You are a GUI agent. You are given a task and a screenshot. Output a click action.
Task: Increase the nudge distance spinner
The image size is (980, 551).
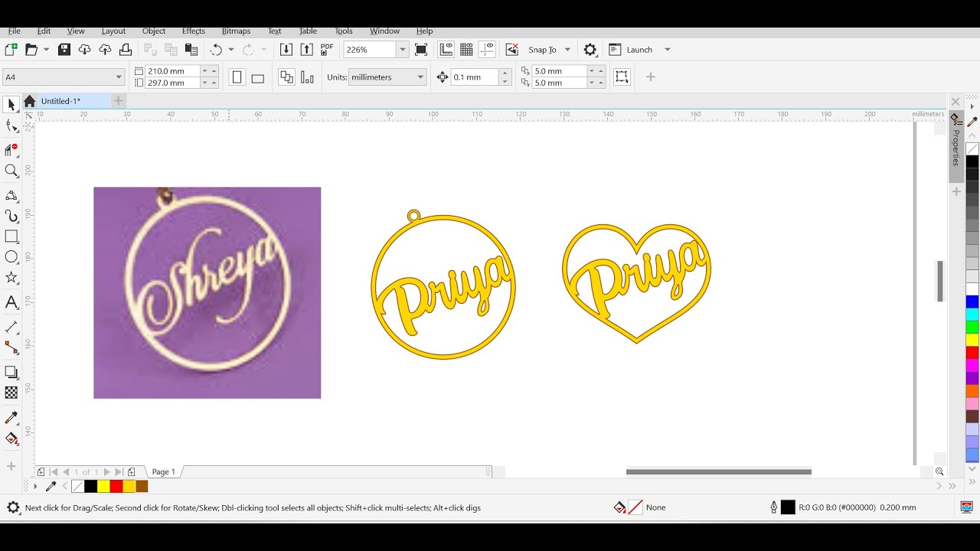point(505,73)
